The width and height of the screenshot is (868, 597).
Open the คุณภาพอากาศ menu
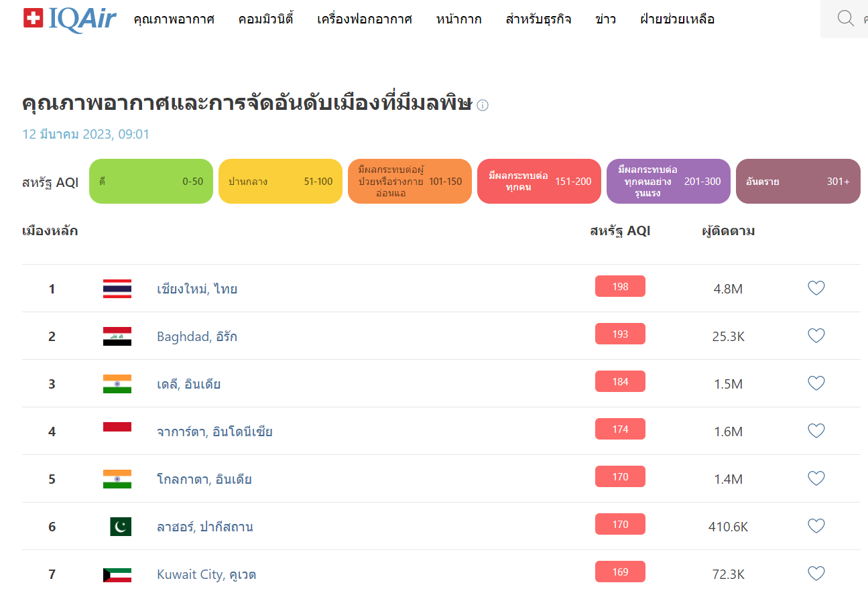click(174, 19)
